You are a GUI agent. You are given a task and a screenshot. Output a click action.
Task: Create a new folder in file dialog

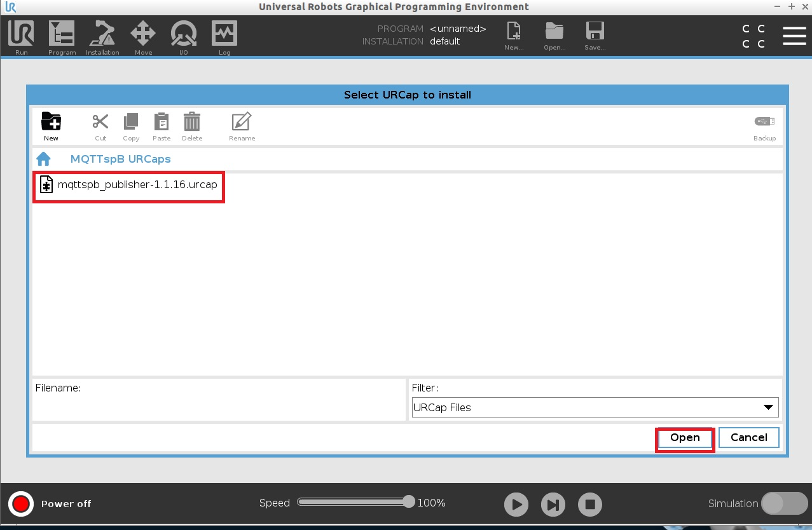click(x=51, y=126)
